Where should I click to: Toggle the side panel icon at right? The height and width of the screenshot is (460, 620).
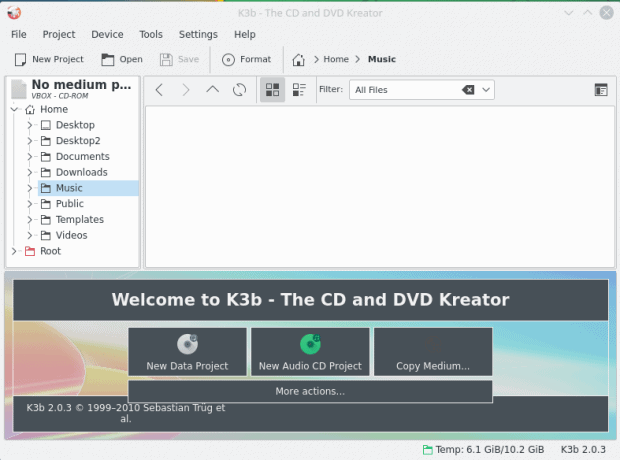(601, 90)
